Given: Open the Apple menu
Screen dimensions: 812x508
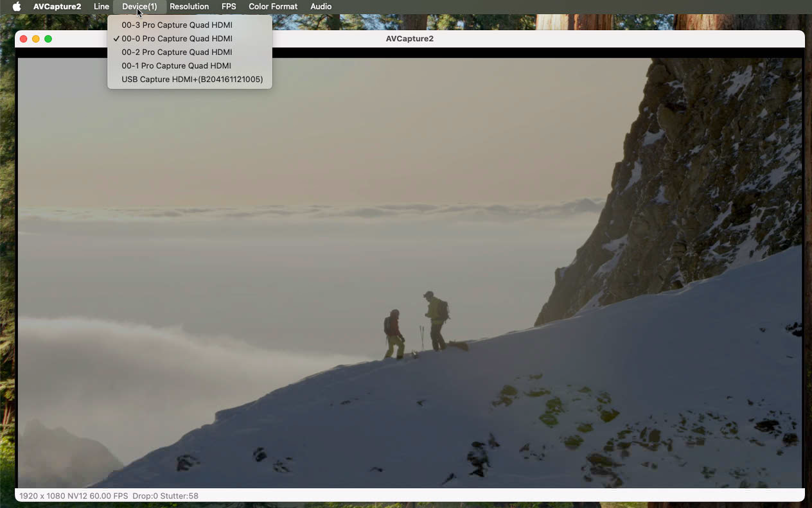Looking at the screenshot, I should [x=17, y=6].
